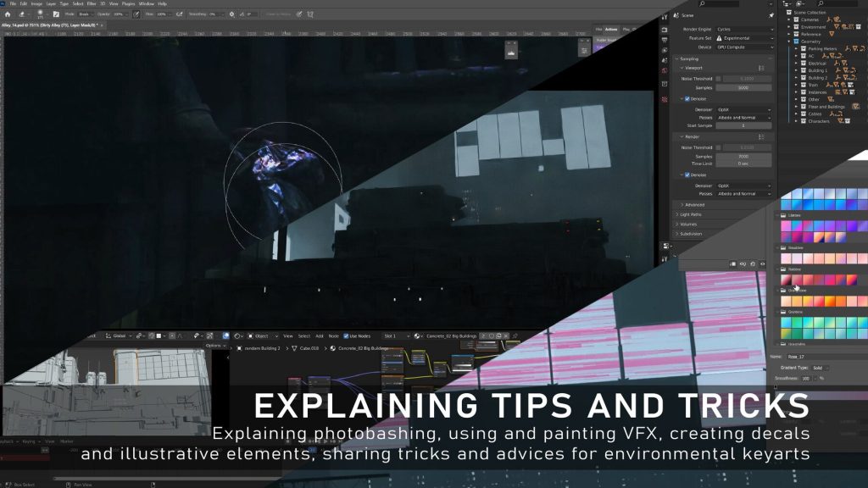Toggle the Viewport Denoise checkbox
Screen dimensions: 868x488
point(687,98)
